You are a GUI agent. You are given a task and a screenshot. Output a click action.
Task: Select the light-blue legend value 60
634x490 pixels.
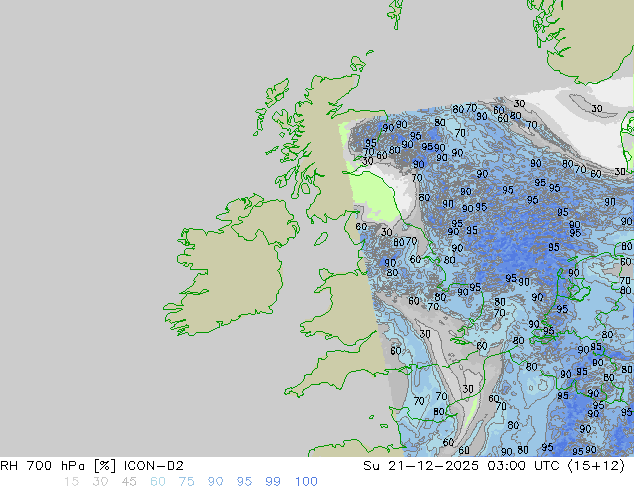point(158,482)
